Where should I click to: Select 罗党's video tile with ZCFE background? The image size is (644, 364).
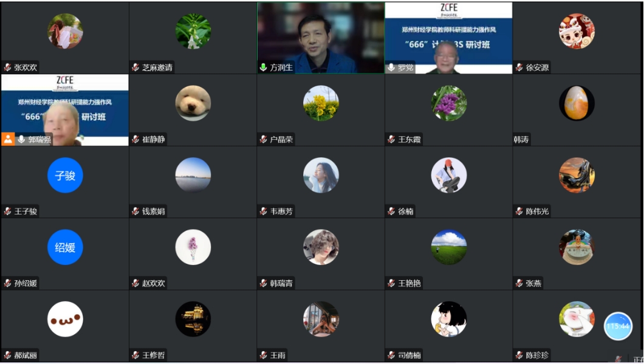[x=448, y=38]
